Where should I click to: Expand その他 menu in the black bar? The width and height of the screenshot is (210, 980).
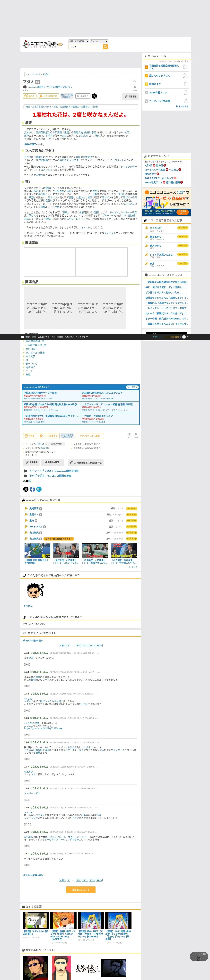coord(83,337)
